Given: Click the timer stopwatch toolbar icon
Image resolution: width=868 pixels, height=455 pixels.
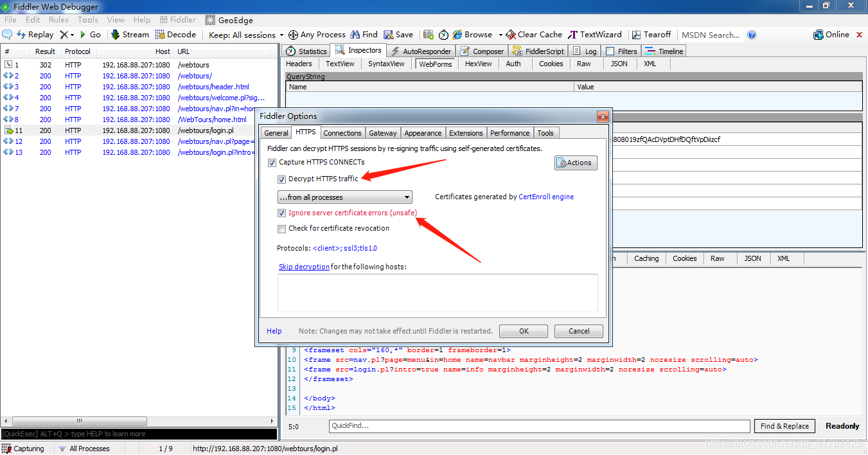Looking at the screenshot, I should click(x=443, y=35).
